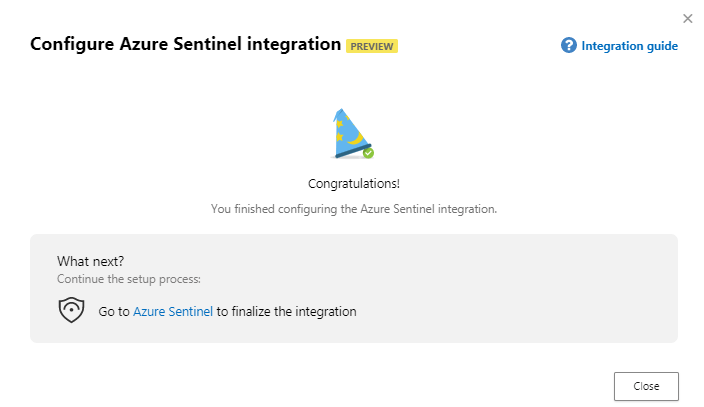Image resolution: width=704 pixels, height=407 pixels.
Task: Click the green checkmark badge on the hat
Action: [x=368, y=153]
